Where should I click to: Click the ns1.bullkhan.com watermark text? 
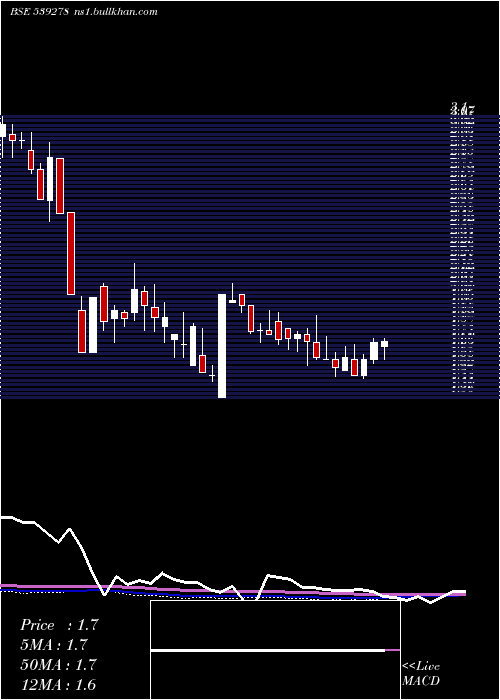(115, 12)
